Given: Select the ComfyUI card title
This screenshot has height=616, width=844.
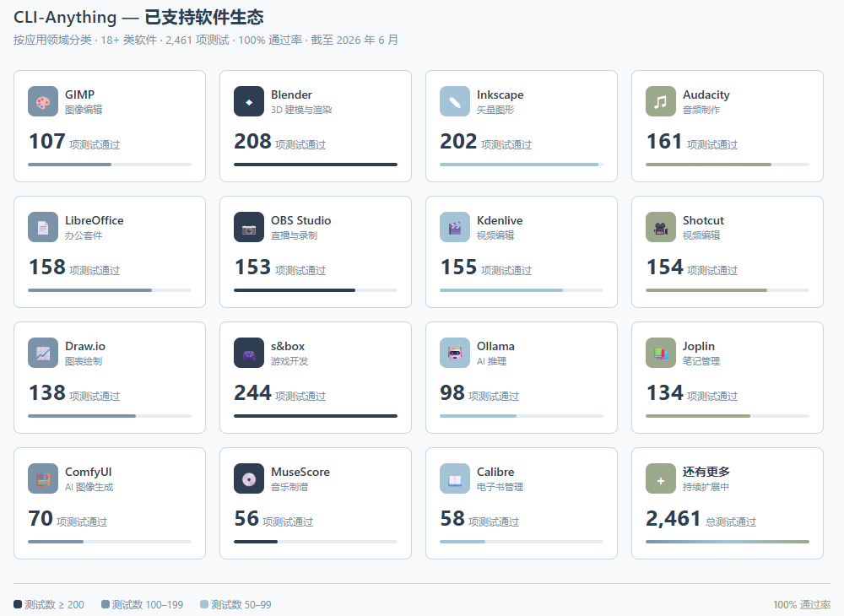Looking at the screenshot, I should pos(89,472).
